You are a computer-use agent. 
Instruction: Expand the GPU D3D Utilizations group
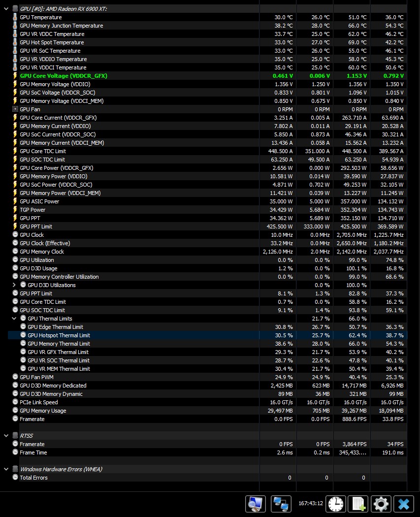14,285
